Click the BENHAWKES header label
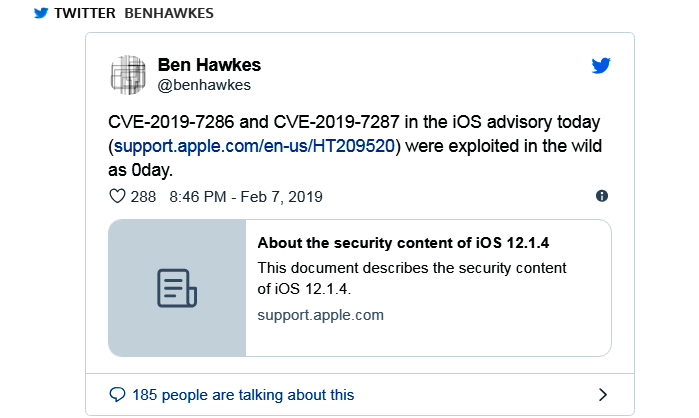The width and height of the screenshot is (699, 418). coord(169,14)
